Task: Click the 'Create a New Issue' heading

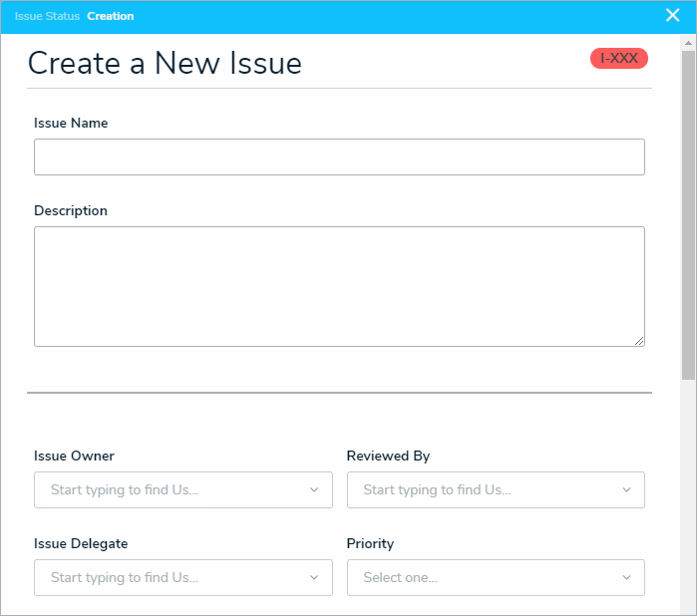Action: pyautogui.click(x=165, y=63)
